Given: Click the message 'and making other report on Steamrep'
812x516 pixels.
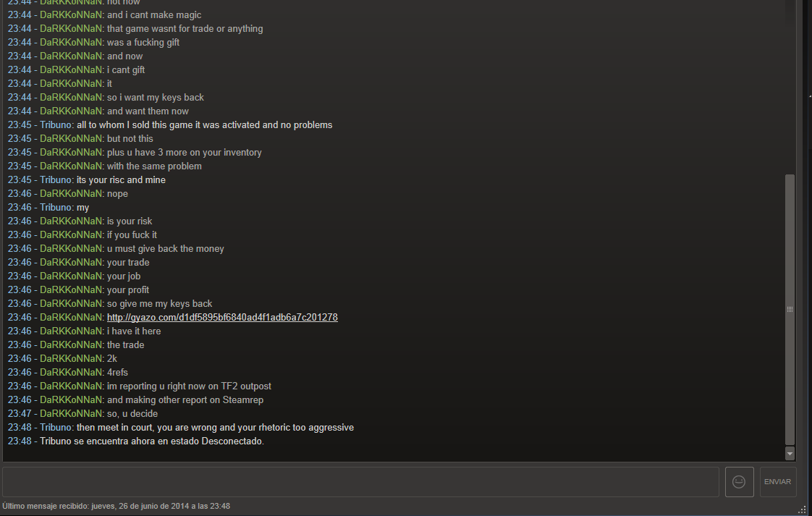Looking at the screenshot, I should [185, 400].
